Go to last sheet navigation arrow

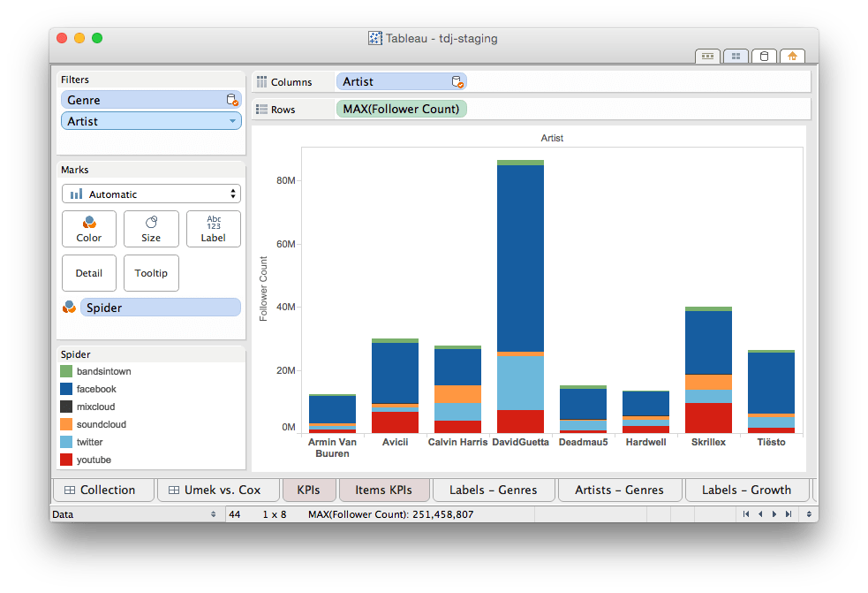coord(789,514)
